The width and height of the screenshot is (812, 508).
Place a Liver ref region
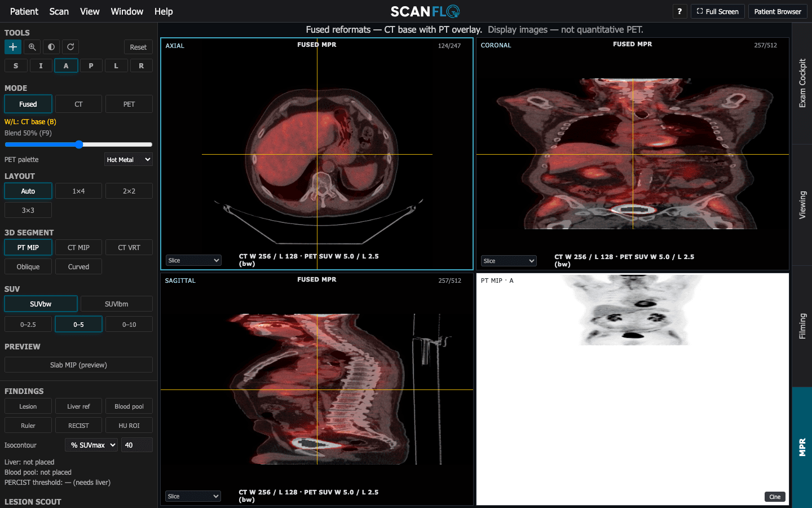78,406
